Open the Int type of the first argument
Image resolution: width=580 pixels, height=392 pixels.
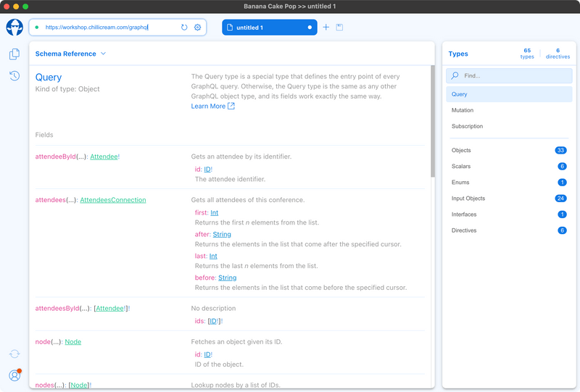click(x=215, y=212)
